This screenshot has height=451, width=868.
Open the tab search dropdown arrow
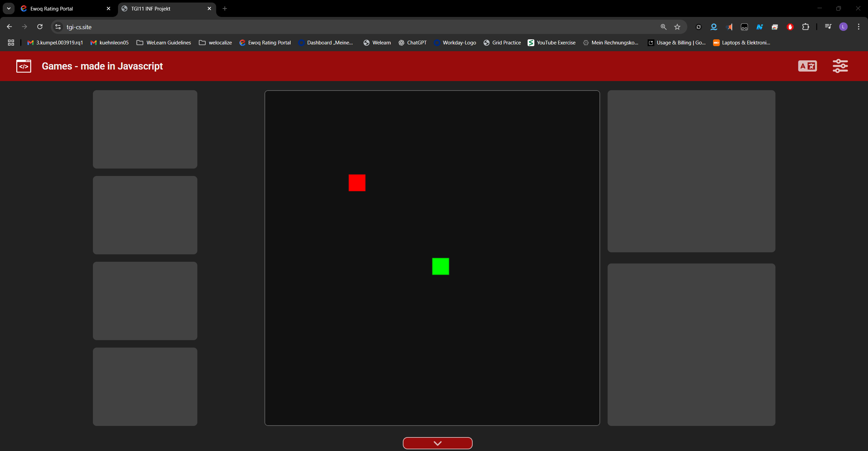point(9,8)
